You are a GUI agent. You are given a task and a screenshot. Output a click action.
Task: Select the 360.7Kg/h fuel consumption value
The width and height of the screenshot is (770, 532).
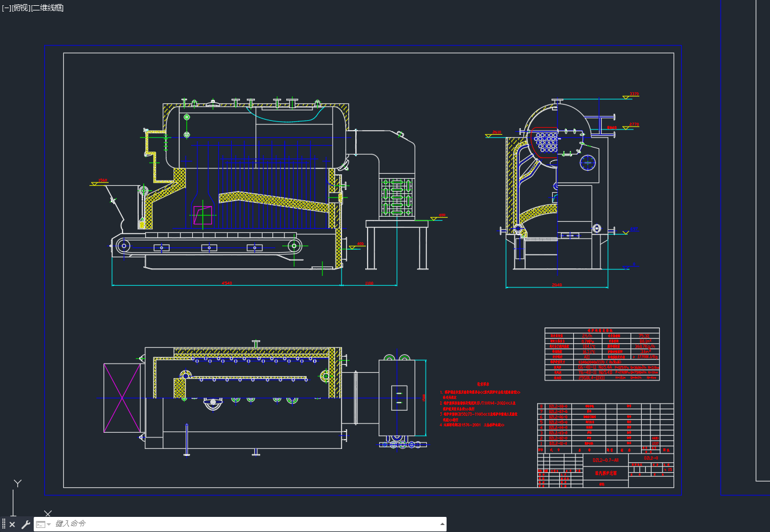(x=645, y=346)
